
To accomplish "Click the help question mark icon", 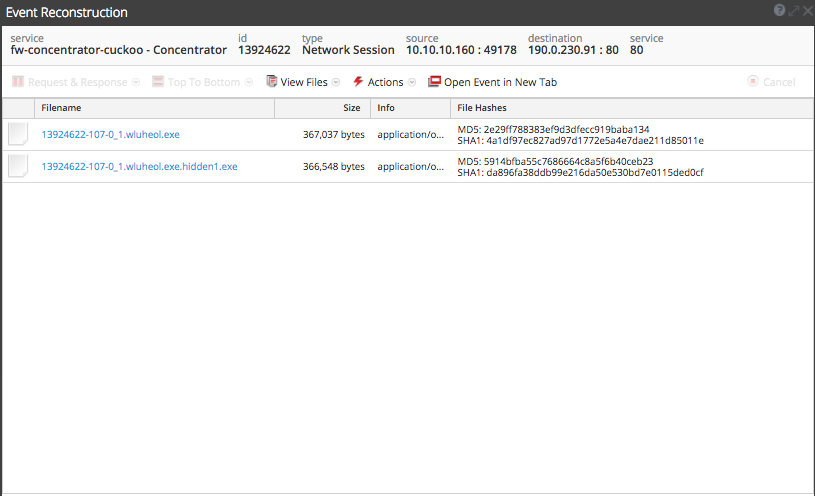I will (x=779, y=10).
